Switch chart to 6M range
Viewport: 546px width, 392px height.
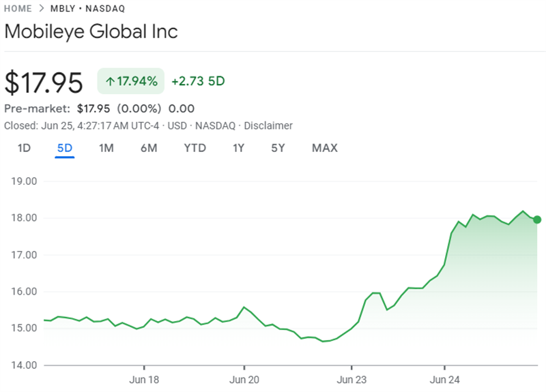tap(149, 148)
